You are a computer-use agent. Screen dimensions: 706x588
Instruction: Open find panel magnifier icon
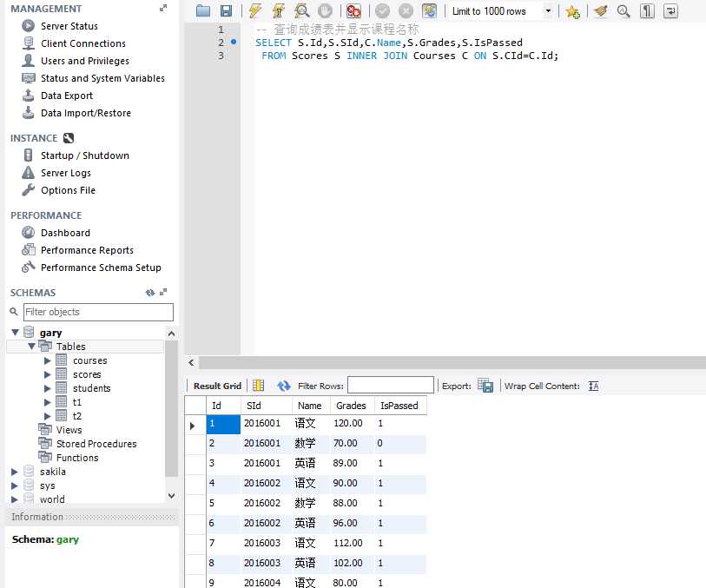[624, 10]
